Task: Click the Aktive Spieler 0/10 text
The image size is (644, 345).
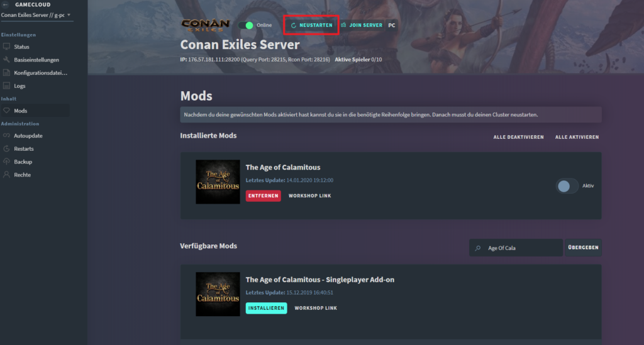Action: (x=358, y=60)
